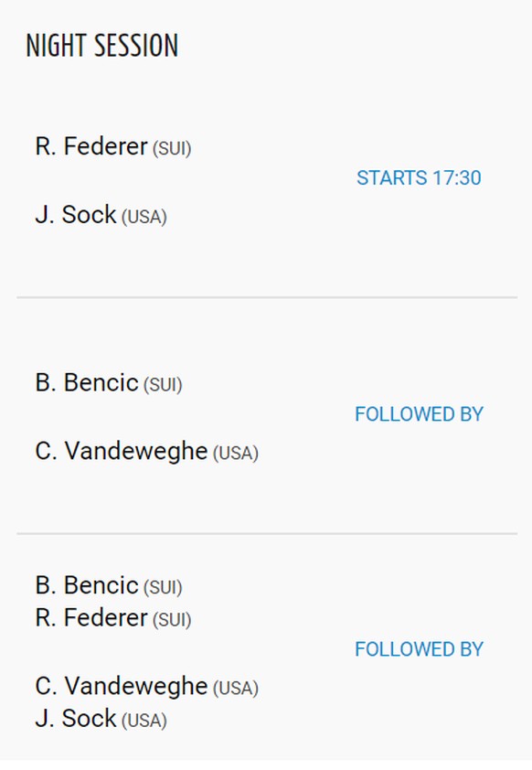Click the USA tag beside doubles J. Sock
The height and width of the screenshot is (770, 532).
pos(144,721)
